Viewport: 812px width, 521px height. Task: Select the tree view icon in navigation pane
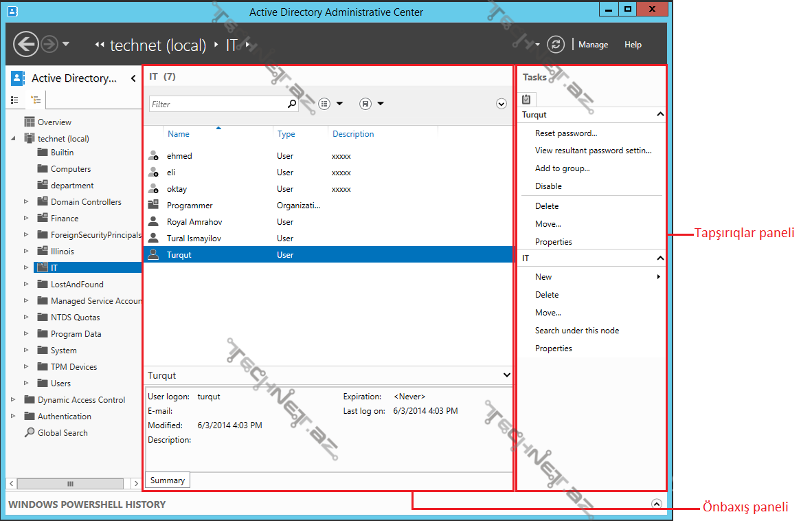click(x=34, y=100)
